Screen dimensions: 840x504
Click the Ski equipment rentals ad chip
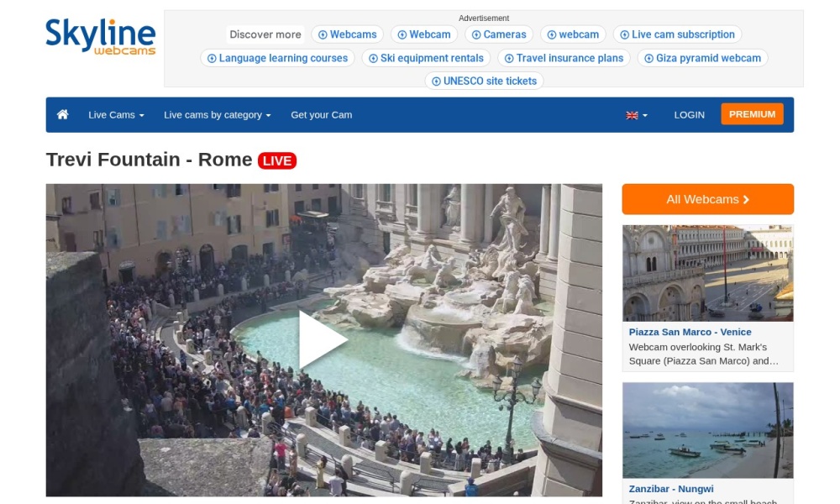pyautogui.click(x=426, y=58)
